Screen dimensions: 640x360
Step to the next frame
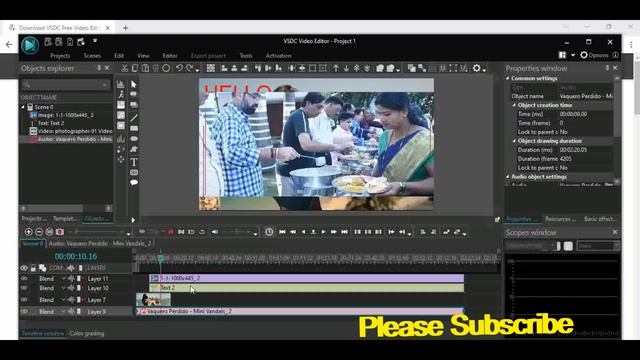pos(334,232)
